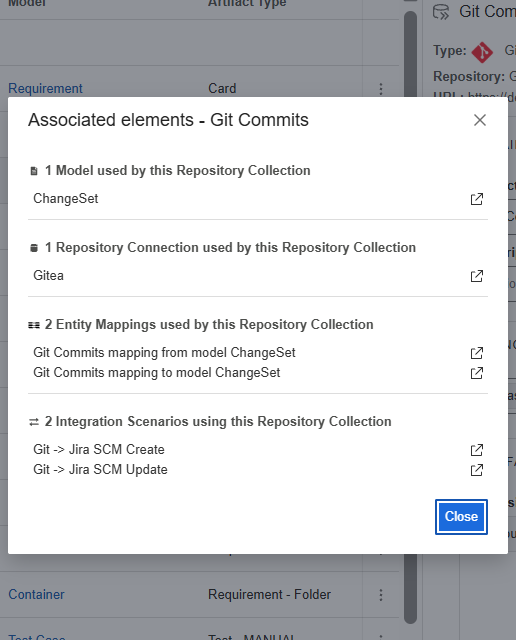Open the Container model link

36,595
